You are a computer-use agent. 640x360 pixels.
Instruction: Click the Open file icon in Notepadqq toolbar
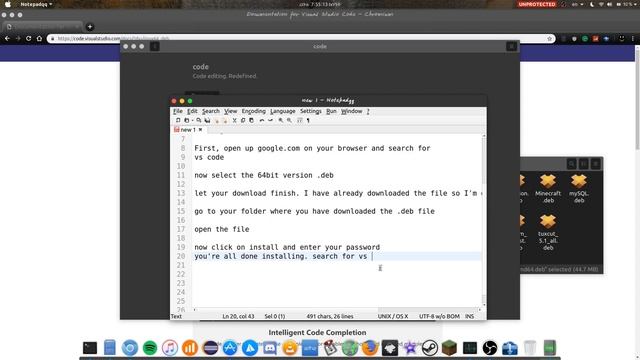[x=187, y=120]
